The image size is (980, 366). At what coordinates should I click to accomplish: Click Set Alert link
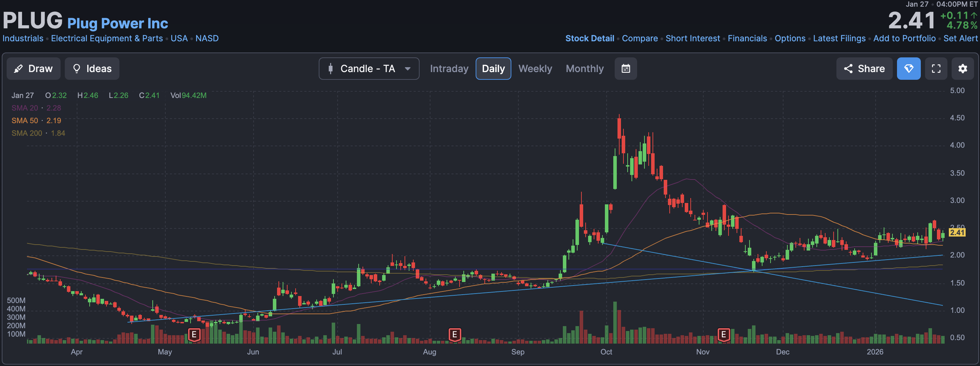click(x=960, y=38)
